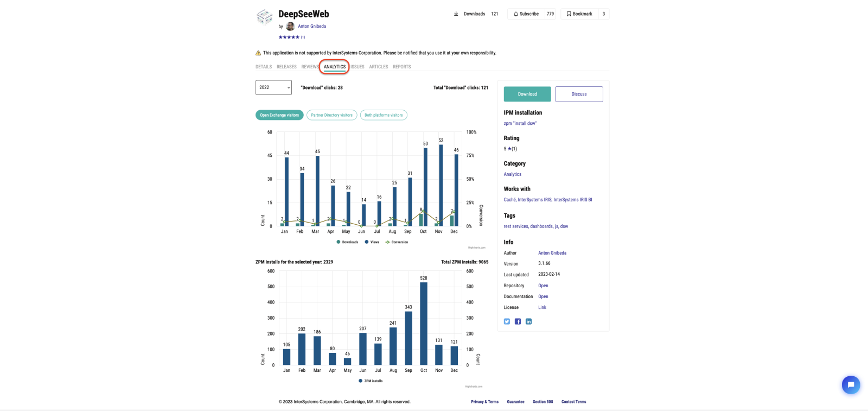
Task: Select Partner Directory visitors filter
Action: (331, 115)
